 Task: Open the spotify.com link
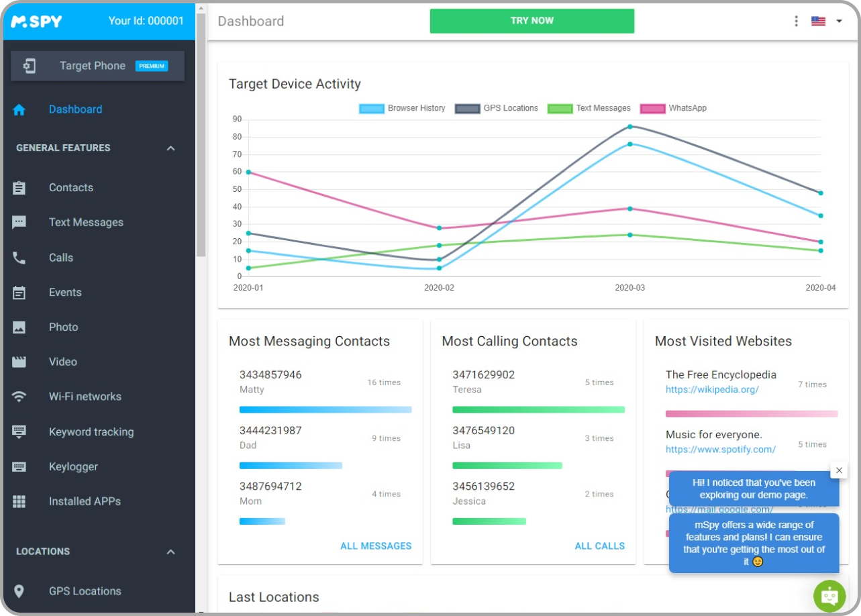click(x=721, y=450)
